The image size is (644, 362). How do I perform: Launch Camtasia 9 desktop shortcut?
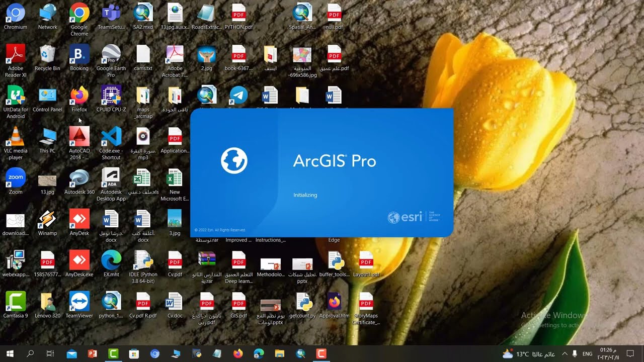coord(16,305)
